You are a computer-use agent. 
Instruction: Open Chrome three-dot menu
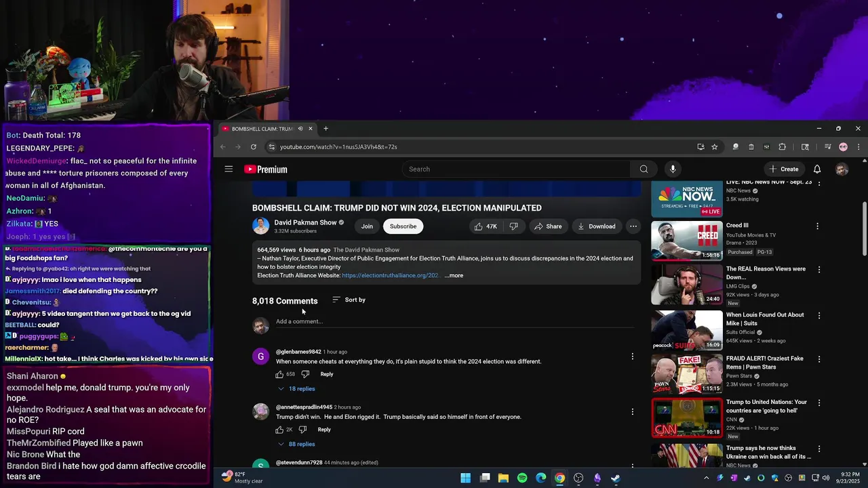coord(858,146)
